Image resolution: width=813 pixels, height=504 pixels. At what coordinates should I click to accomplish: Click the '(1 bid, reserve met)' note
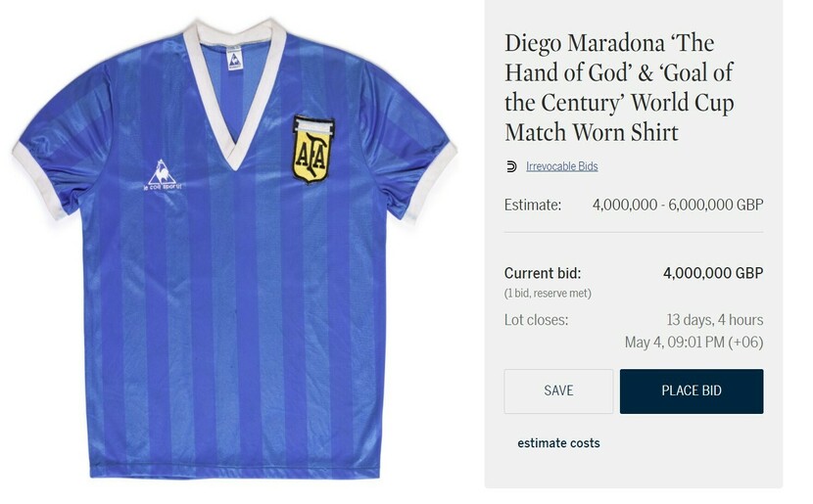coord(548,294)
